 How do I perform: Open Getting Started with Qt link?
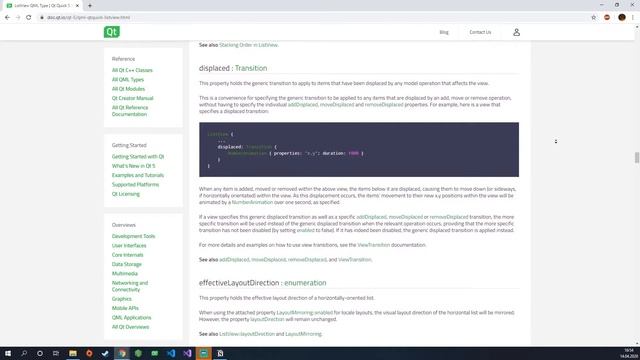pyautogui.click(x=138, y=157)
